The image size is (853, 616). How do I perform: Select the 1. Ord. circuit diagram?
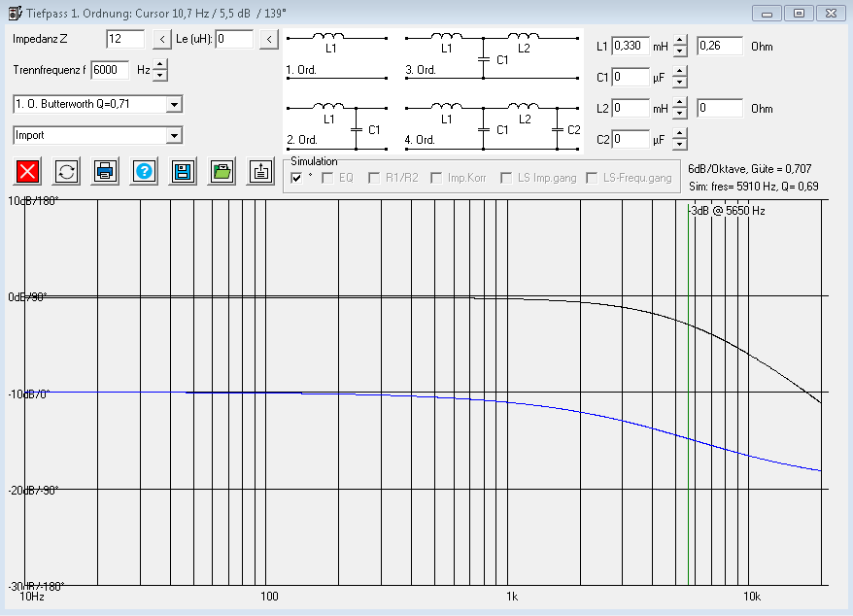coord(337,55)
